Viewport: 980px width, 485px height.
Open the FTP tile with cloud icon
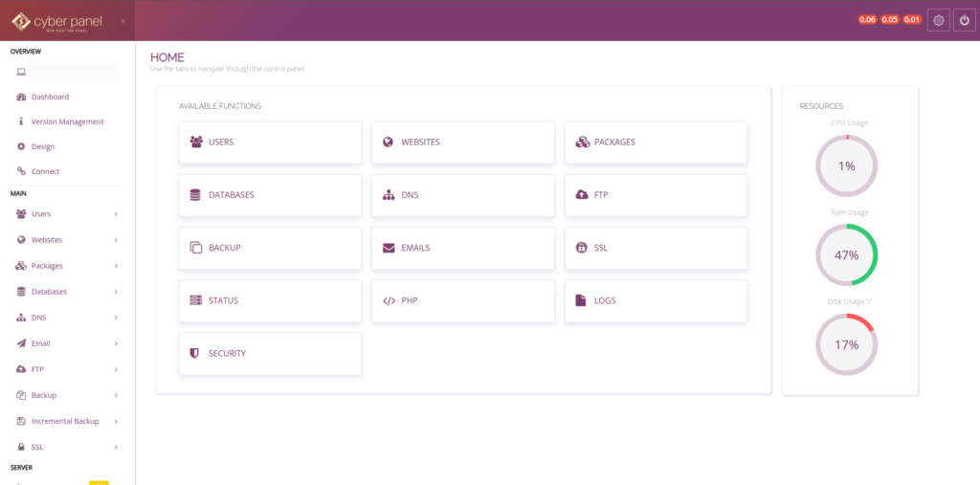click(655, 195)
